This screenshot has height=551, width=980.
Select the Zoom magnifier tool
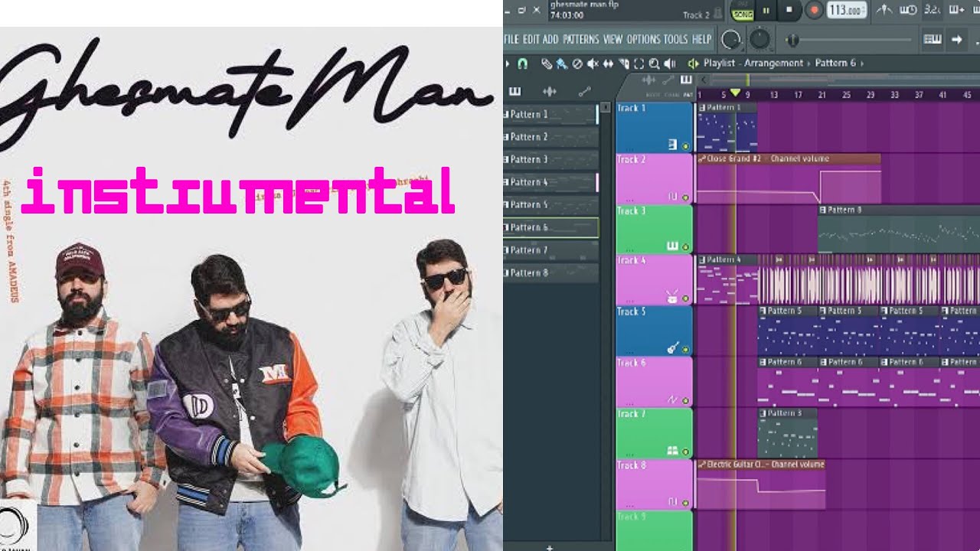[654, 64]
